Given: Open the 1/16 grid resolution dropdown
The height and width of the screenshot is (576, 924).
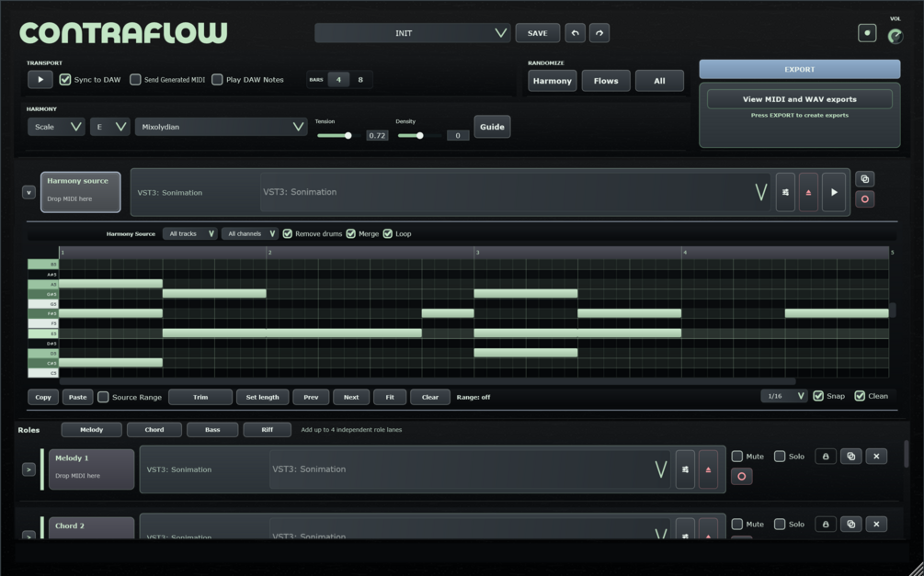Looking at the screenshot, I should coord(783,396).
